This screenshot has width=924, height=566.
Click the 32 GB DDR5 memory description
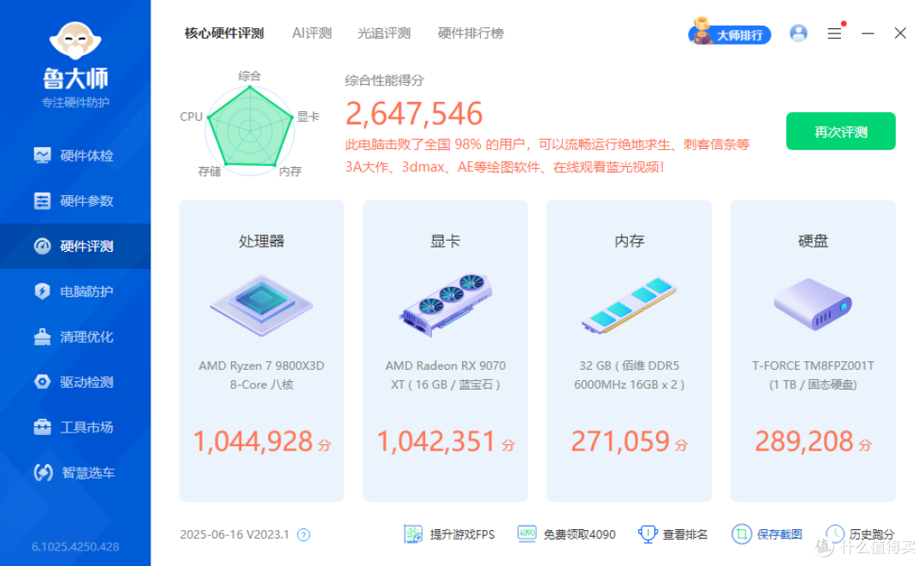(x=630, y=375)
